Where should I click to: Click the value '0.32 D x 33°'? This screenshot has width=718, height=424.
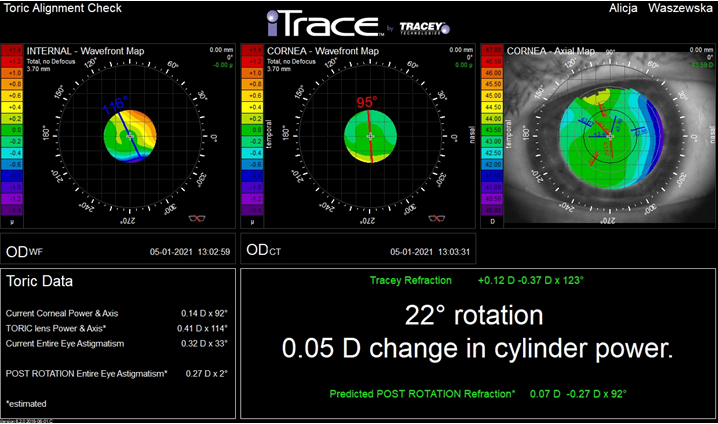pyautogui.click(x=204, y=343)
